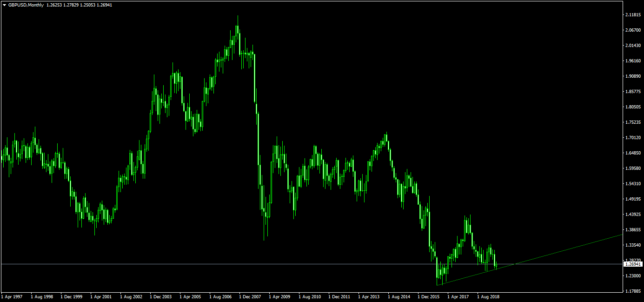Click the 1 Dec 1999 date label
Screen dimensions: 644x302
[x=72, y=296]
